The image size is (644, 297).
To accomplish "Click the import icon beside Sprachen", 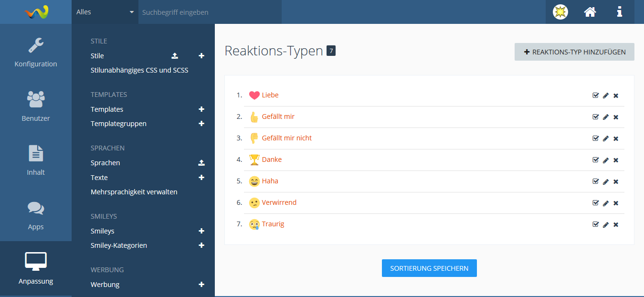I will [201, 163].
